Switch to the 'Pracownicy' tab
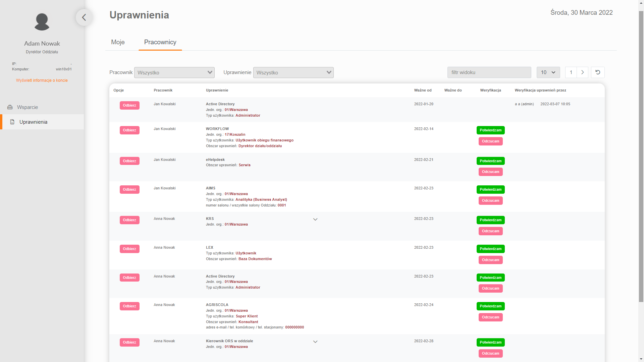644x362 pixels. pyautogui.click(x=160, y=42)
